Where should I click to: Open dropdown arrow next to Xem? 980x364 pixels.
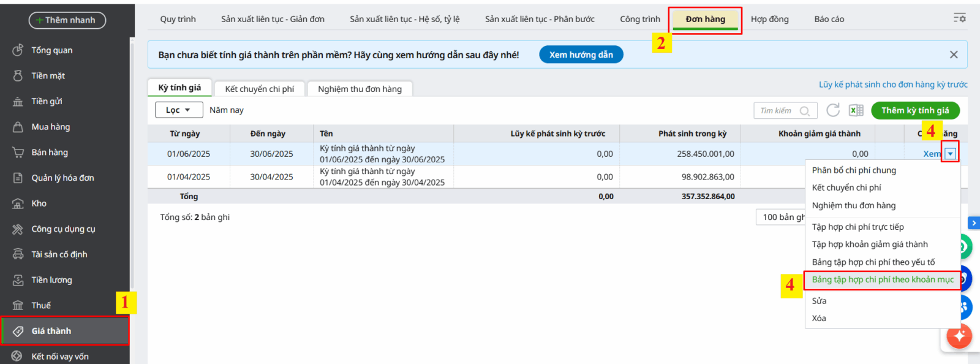point(950,154)
